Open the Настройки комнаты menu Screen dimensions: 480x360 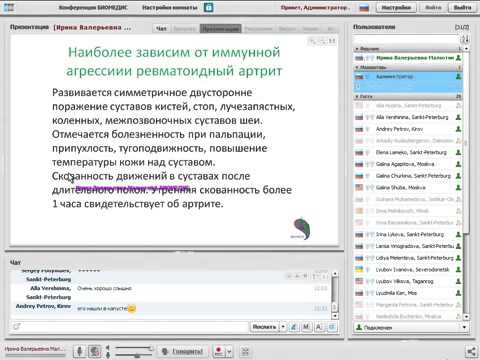tap(170, 7)
